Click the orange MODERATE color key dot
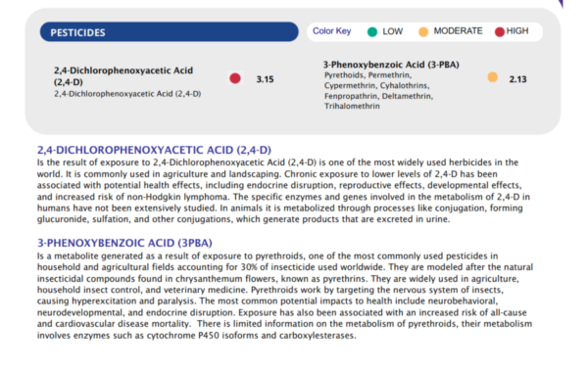 [423, 32]
